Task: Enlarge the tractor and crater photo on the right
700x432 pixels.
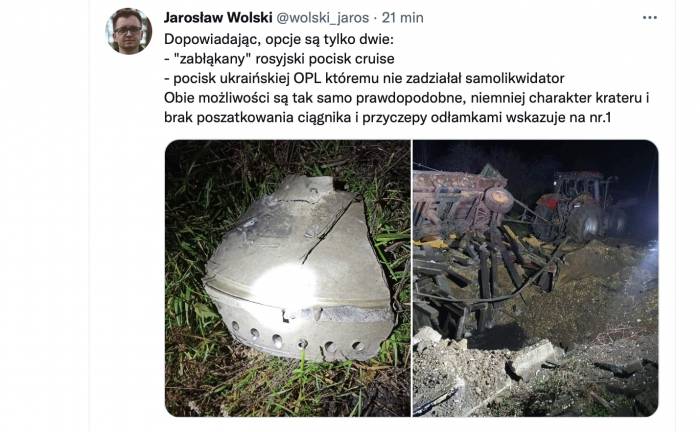Action: coord(535,278)
